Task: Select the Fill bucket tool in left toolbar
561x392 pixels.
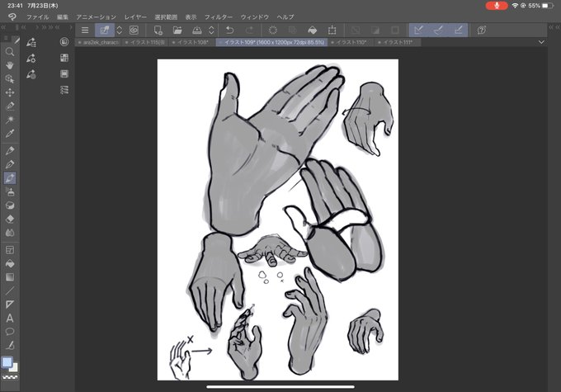Action: (10, 264)
